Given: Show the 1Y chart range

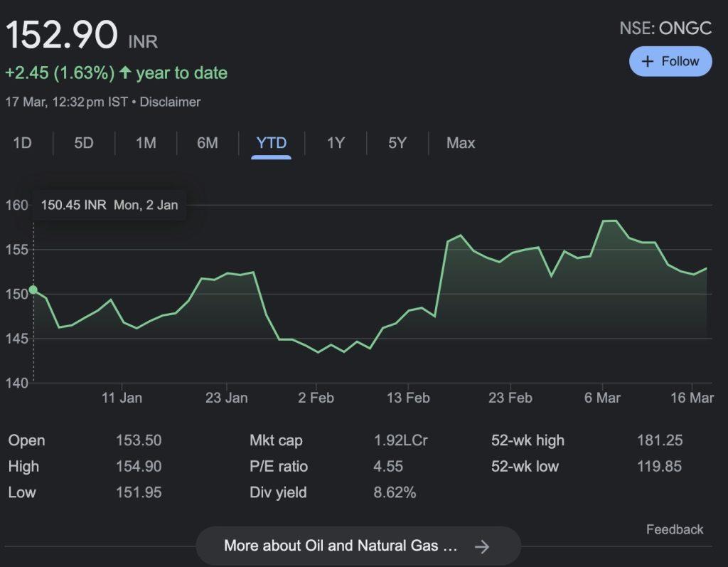Looking at the screenshot, I should point(336,143).
